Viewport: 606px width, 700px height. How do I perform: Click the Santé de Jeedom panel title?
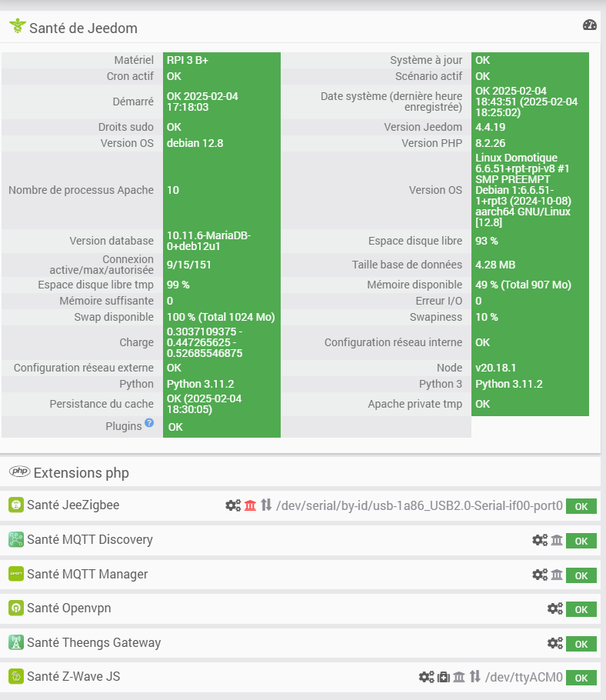click(x=83, y=28)
